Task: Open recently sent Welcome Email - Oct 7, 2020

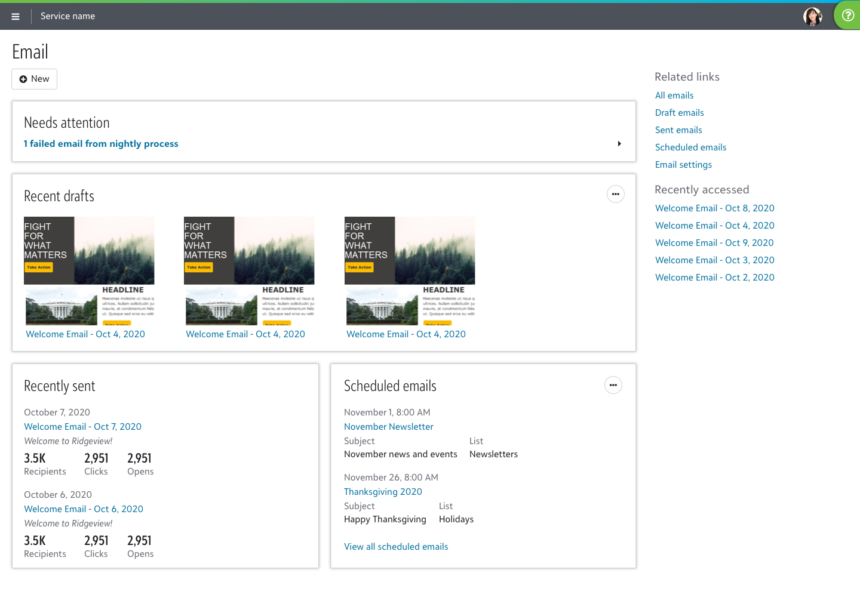Action: coord(82,427)
